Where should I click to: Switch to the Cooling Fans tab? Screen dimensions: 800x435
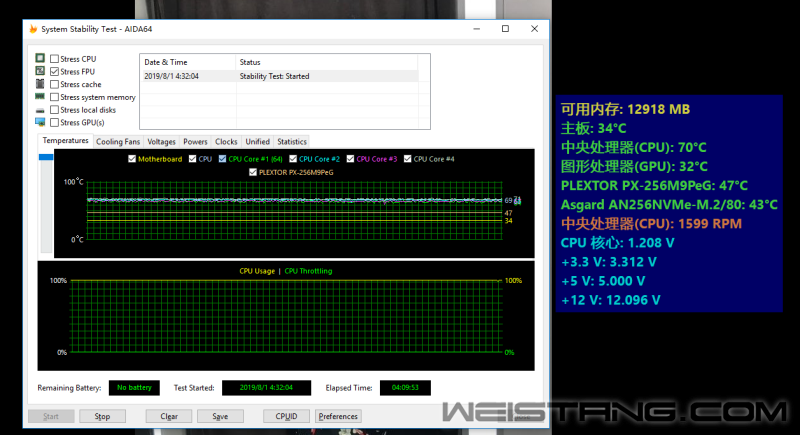pyautogui.click(x=118, y=142)
